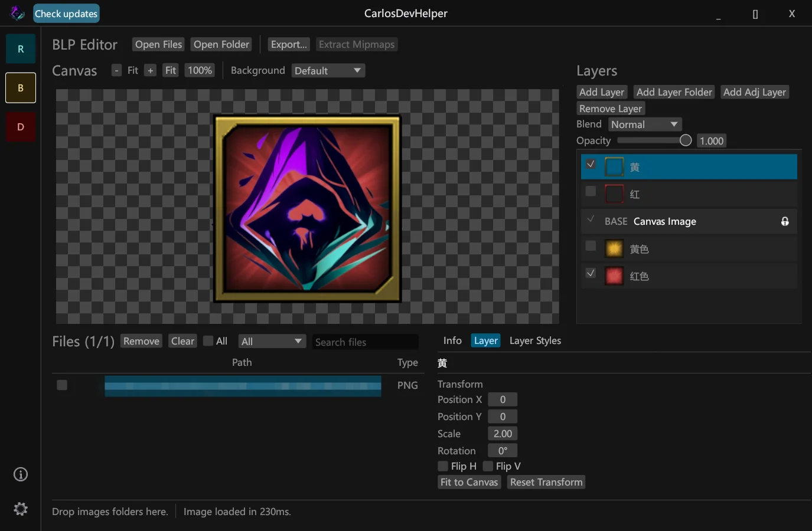Open the Background Default dropdown

pos(328,71)
